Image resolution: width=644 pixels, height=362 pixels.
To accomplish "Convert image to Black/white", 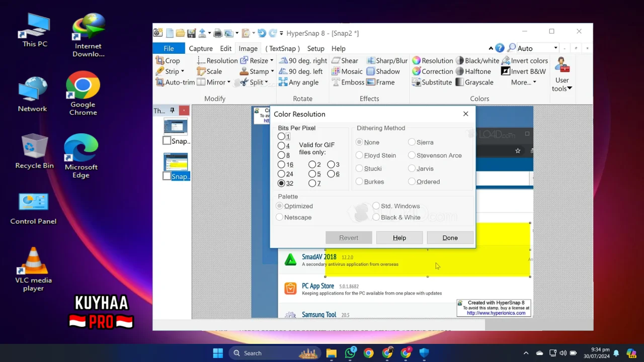I will [477, 60].
